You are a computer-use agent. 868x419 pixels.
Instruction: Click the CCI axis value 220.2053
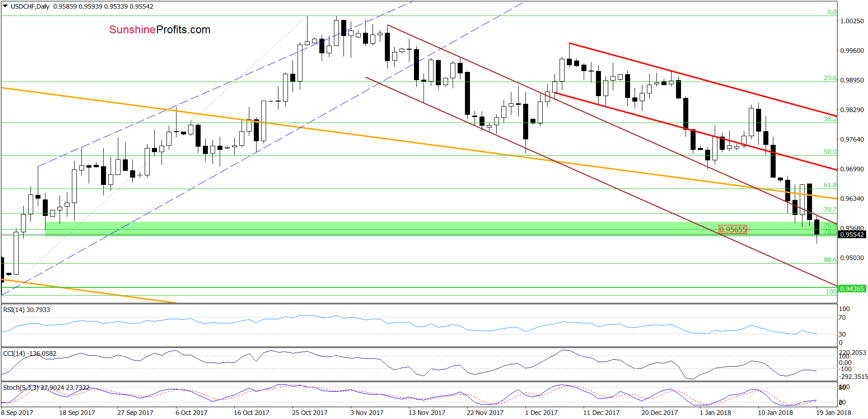click(853, 353)
